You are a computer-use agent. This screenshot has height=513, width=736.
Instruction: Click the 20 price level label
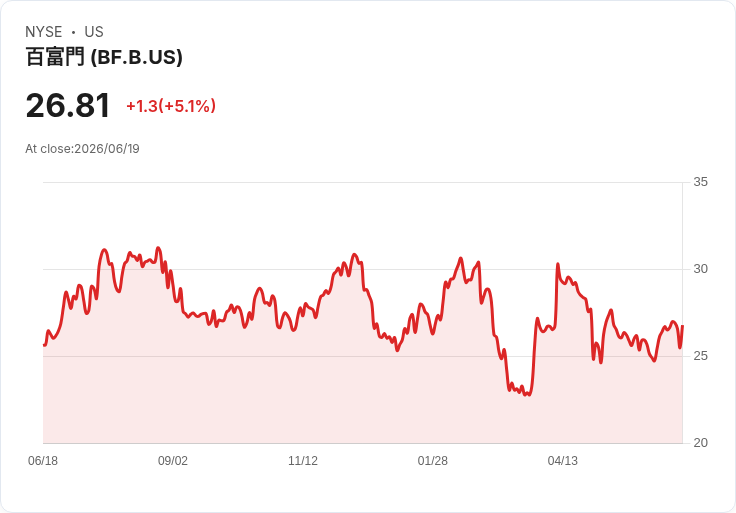(700, 443)
